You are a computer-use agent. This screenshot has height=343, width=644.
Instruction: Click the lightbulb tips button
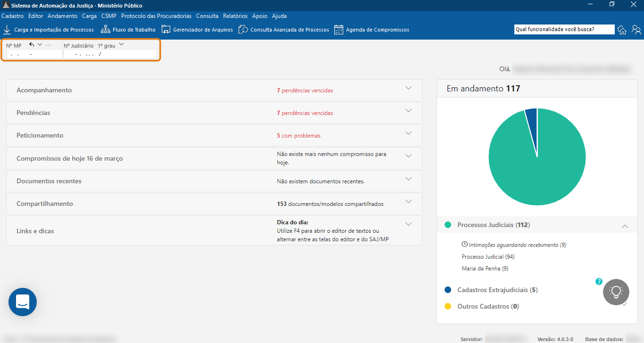pyautogui.click(x=616, y=292)
